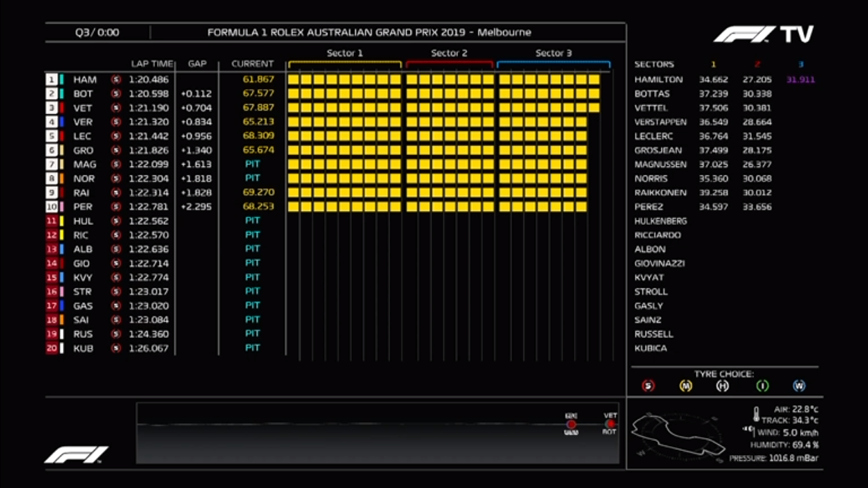
Task: Select the green Intermediate tyre icon under Tyre Choice
Action: click(x=763, y=386)
